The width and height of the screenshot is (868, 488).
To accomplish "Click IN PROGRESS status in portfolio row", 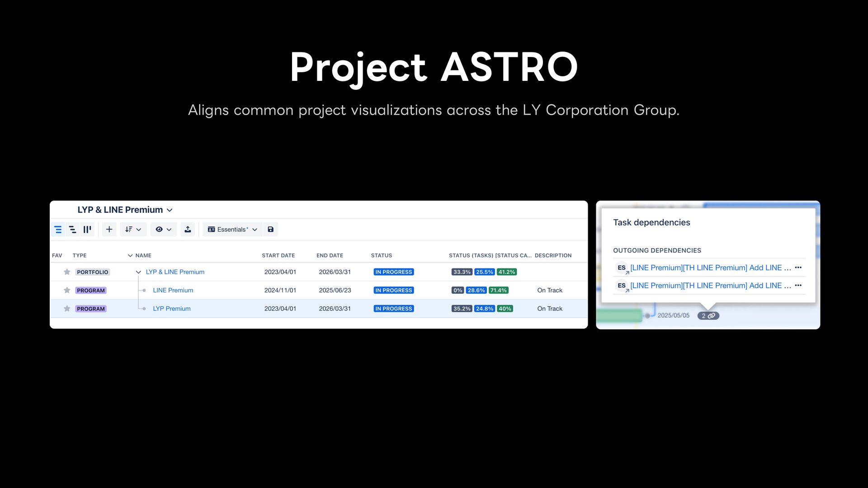I will coord(394,272).
